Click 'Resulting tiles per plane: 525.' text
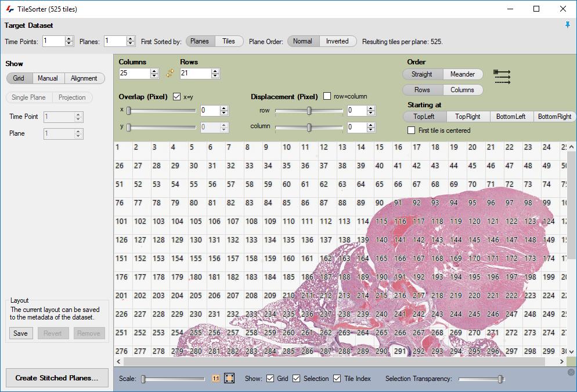The width and height of the screenshot is (577, 392). 402,42
